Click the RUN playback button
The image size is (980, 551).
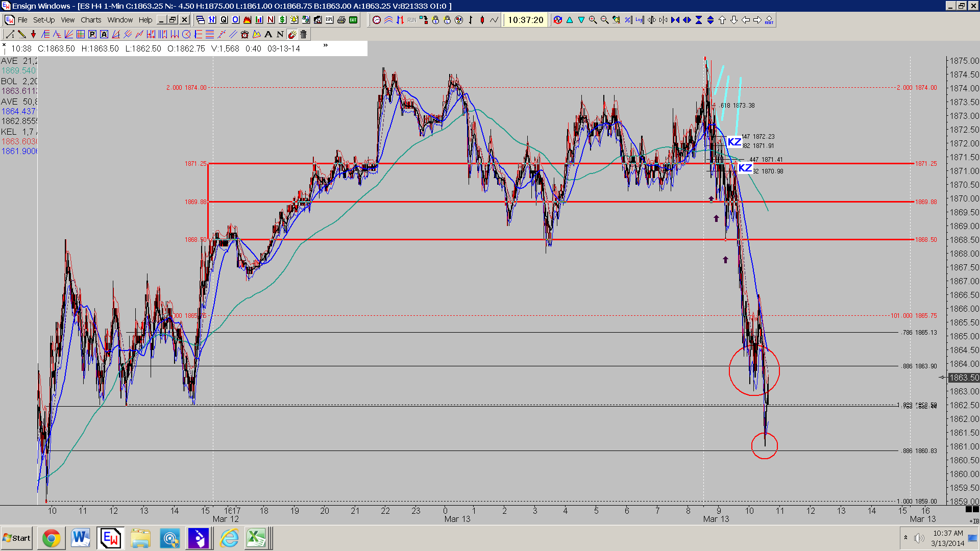tap(412, 20)
